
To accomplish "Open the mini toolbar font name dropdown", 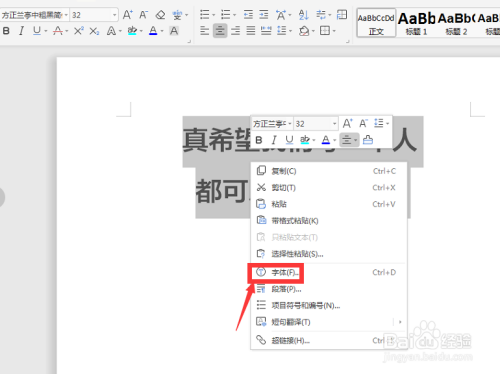I will point(290,124).
